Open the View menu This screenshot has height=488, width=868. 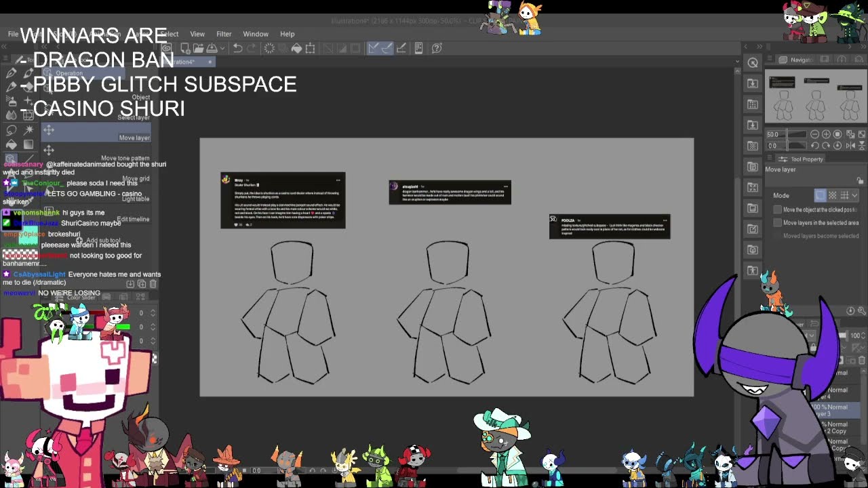tap(197, 34)
